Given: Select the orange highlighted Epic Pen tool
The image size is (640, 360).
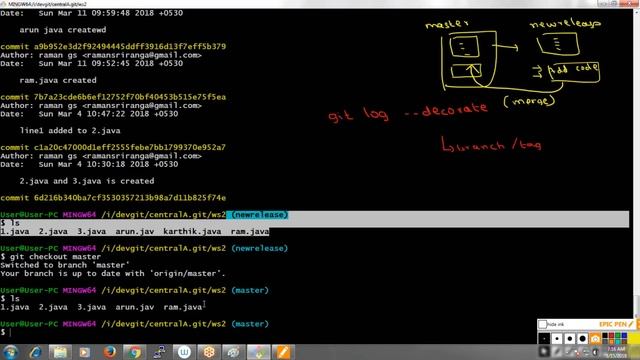Looking at the screenshot, I should (x=595, y=338).
